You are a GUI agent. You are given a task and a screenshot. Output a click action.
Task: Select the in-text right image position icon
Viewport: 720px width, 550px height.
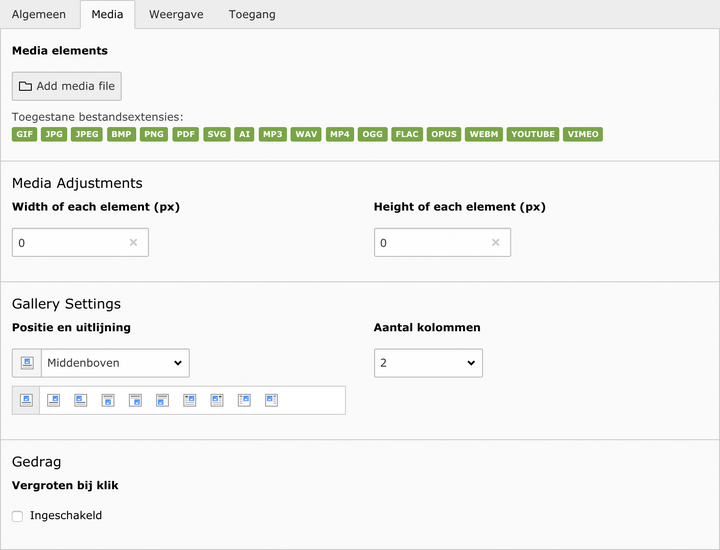[x=190, y=400]
